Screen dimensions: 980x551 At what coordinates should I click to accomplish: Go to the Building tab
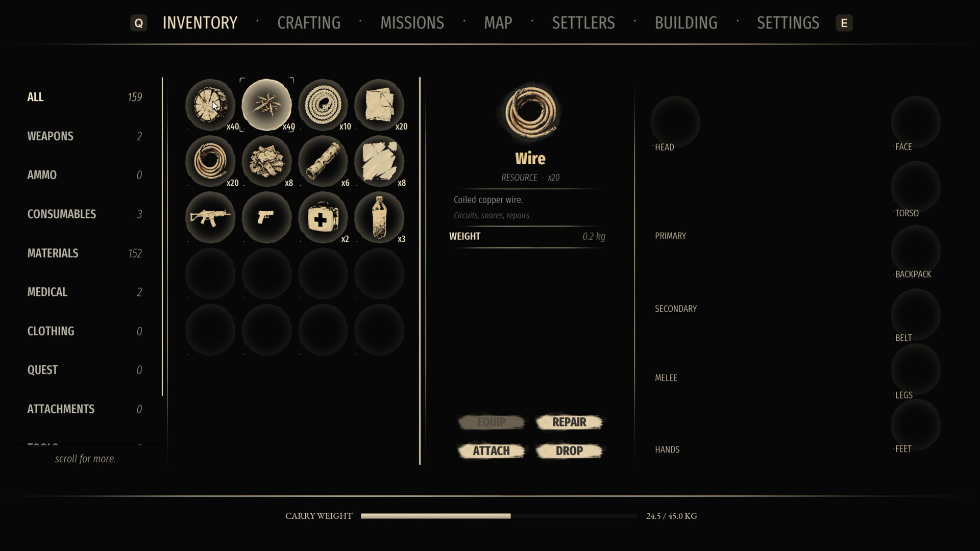686,23
